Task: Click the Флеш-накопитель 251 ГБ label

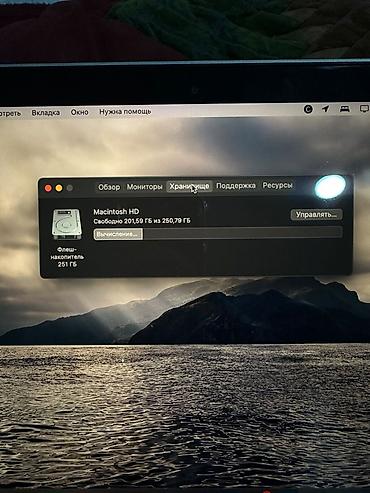Action: click(x=67, y=257)
